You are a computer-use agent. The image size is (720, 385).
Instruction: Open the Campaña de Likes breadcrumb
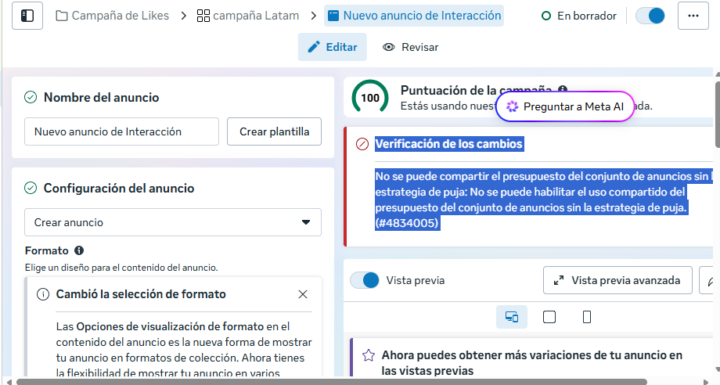[112, 16]
